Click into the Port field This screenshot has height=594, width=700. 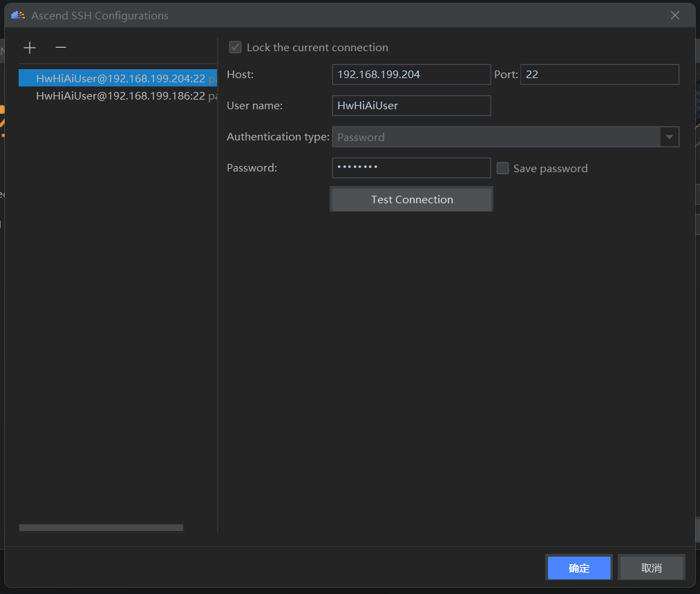599,75
